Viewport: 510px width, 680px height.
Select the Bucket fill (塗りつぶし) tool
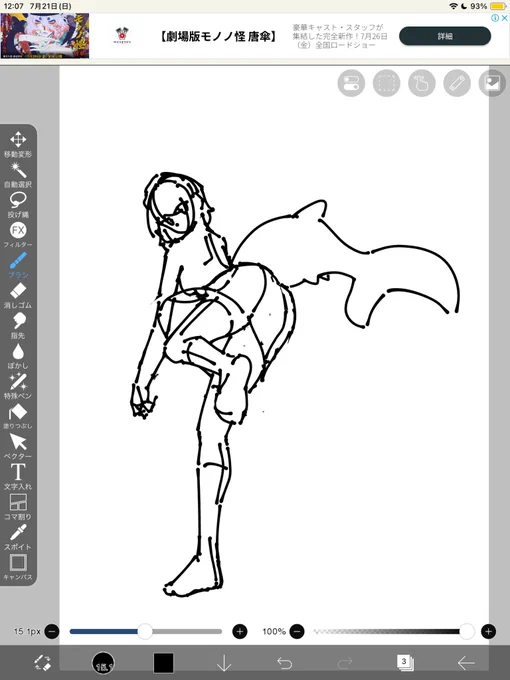click(18, 416)
